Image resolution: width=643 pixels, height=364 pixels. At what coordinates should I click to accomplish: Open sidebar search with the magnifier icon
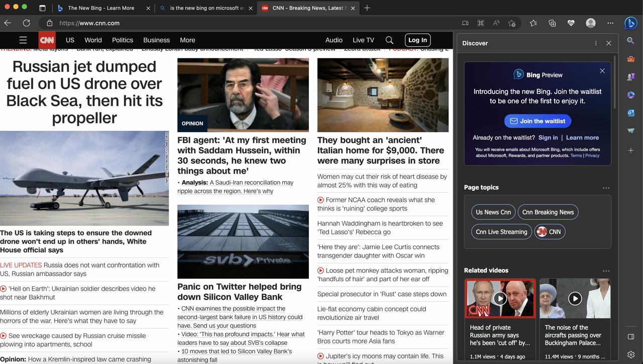630,41
